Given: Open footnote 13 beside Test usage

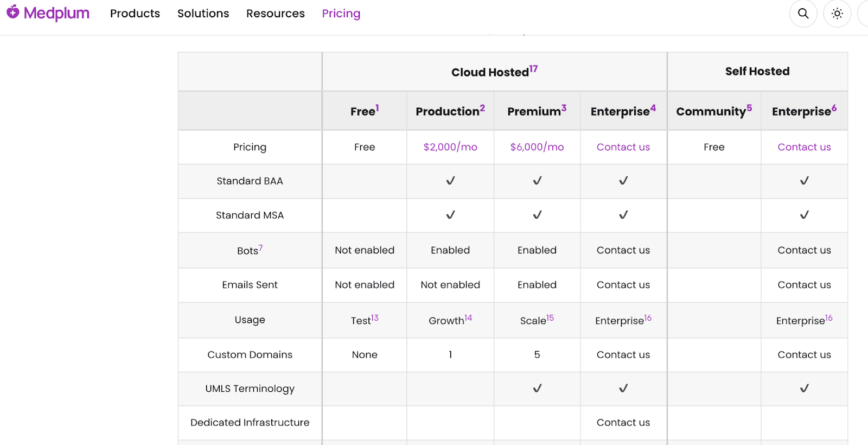Looking at the screenshot, I should click(375, 318).
